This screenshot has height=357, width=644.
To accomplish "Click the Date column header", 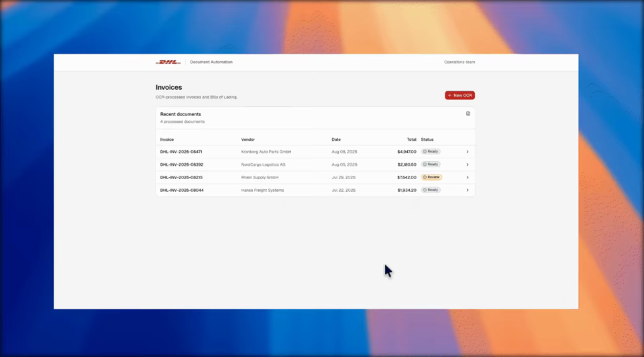I will tap(336, 140).
